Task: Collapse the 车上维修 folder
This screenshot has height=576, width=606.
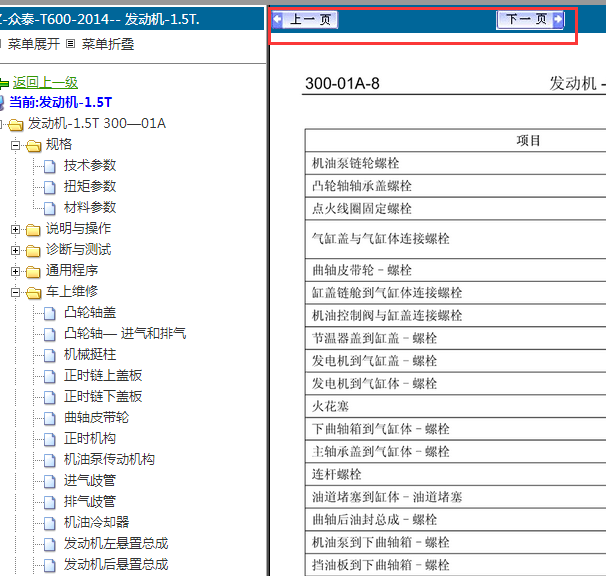Action: click(x=15, y=292)
